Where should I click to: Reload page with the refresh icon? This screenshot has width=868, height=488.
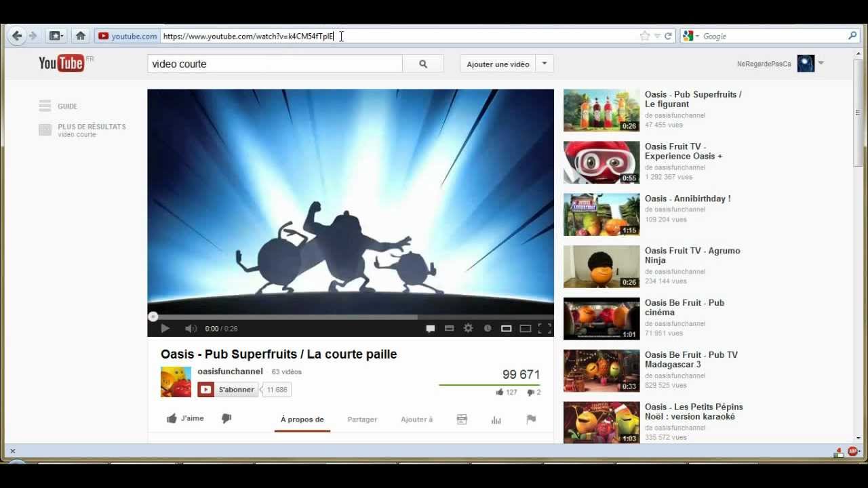click(x=668, y=36)
